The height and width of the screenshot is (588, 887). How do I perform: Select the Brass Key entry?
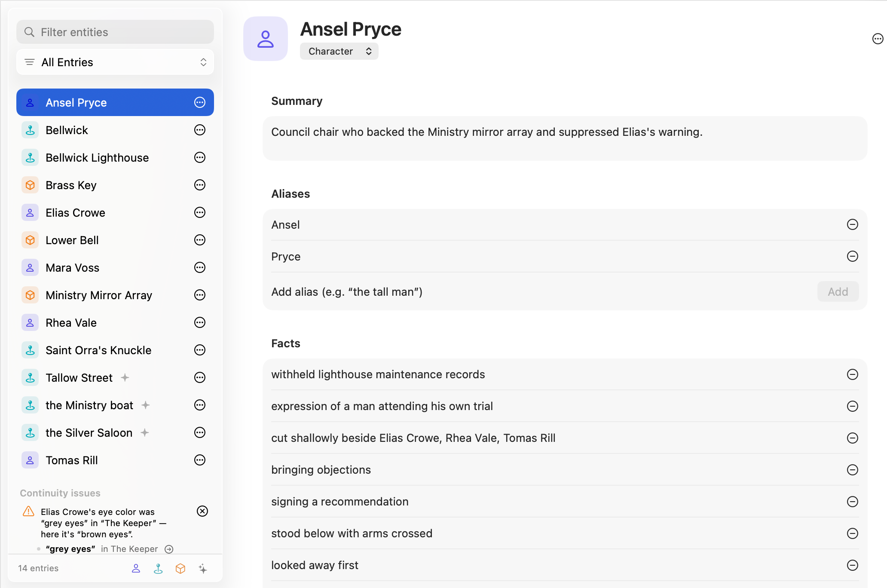tap(115, 185)
